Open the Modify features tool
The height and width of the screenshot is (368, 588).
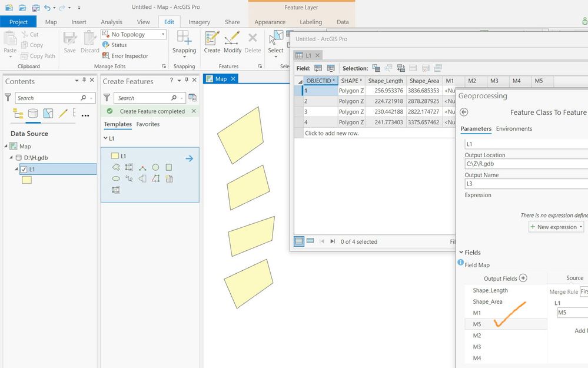coord(232,38)
